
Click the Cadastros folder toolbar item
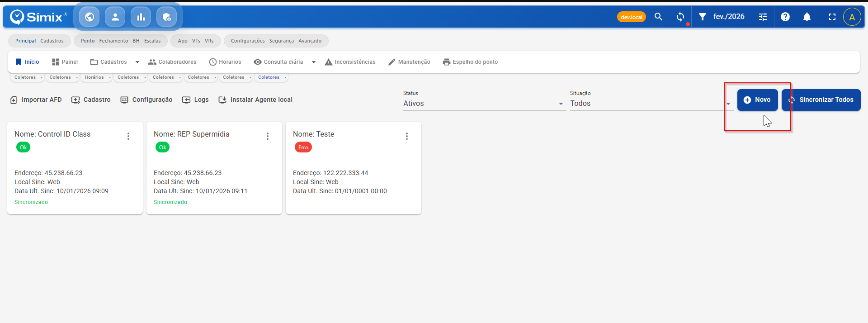[x=108, y=62]
